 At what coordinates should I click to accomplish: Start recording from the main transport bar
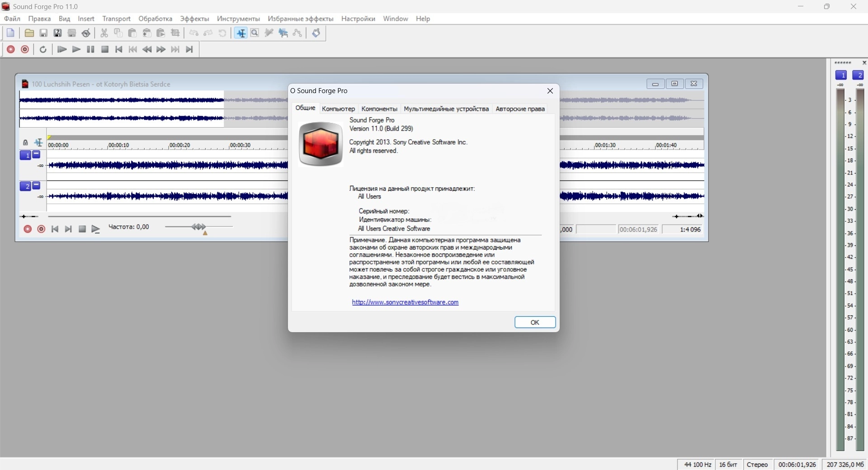tap(11, 50)
